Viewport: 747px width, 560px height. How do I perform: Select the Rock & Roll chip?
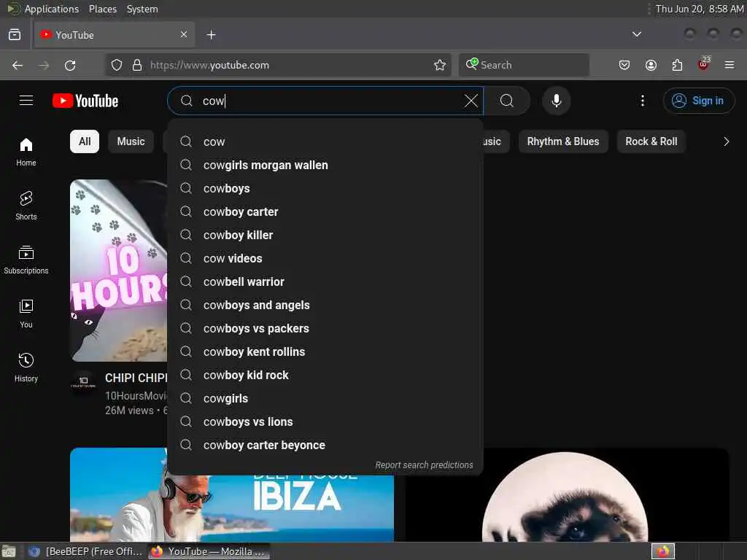tap(651, 141)
